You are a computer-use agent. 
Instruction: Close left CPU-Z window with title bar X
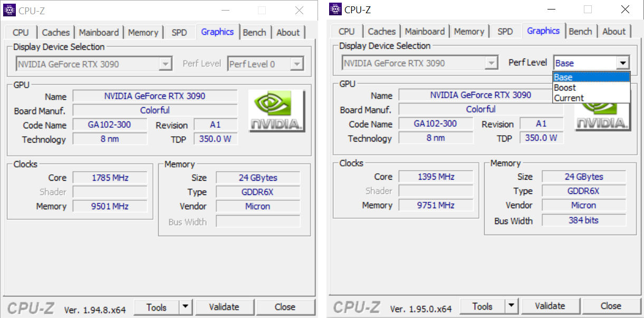tap(299, 11)
